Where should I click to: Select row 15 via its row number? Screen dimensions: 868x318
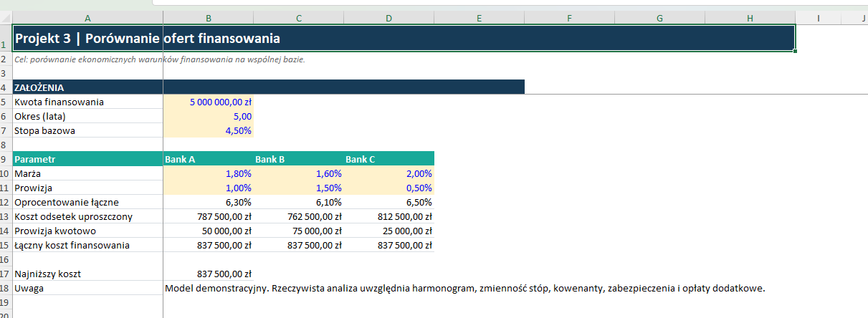click(x=6, y=245)
